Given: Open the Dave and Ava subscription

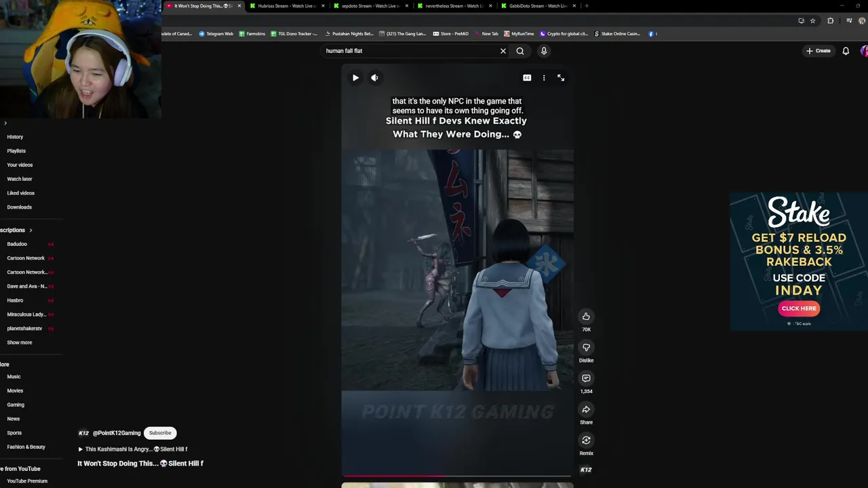Looking at the screenshot, I should [27, 286].
